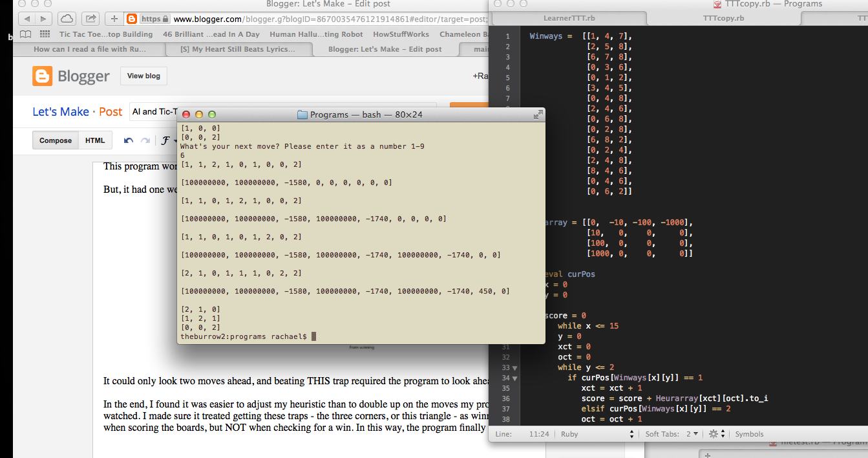868x458 pixels.
Task: Open the HowStuffWorks bookmark
Action: 400,34
